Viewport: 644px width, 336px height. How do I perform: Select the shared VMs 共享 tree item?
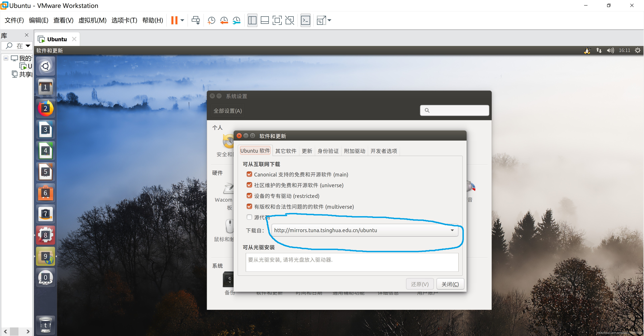22,74
